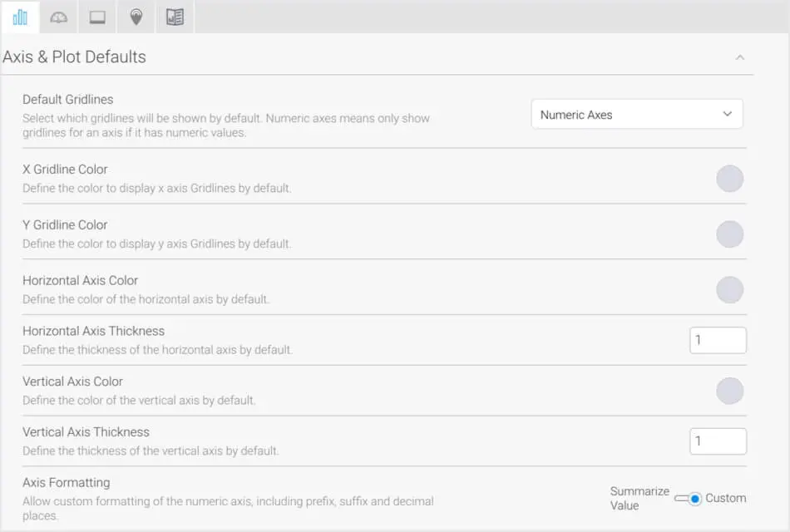Change the Horizontal Axis Color swatch
790x532 pixels.
(x=729, y=290)
